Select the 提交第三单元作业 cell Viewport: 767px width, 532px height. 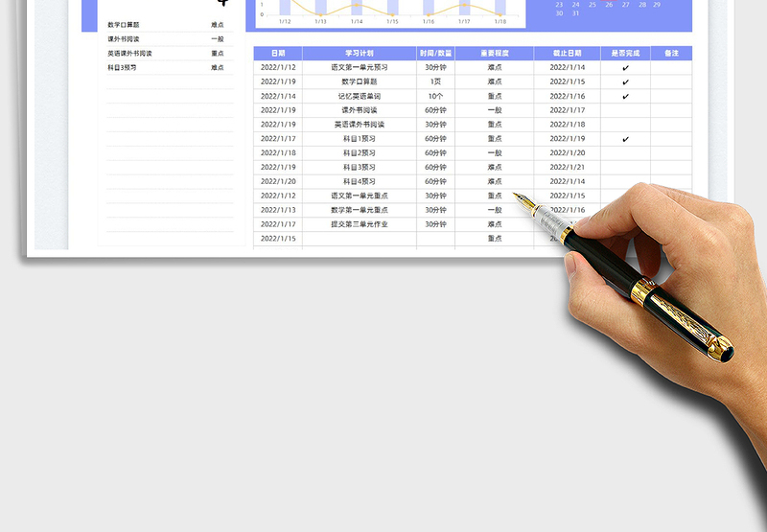(x=359, y=224)
